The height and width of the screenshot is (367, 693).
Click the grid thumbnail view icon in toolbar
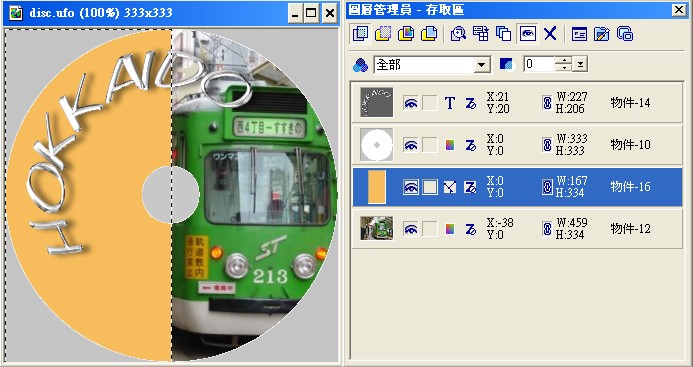[x=481, y=34]
